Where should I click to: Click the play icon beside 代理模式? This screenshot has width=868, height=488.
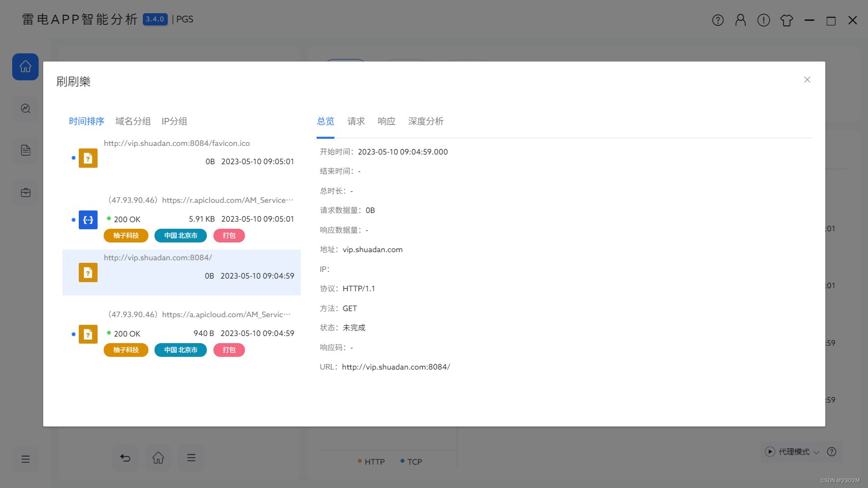pyautogui.click(x=770, y=452)
